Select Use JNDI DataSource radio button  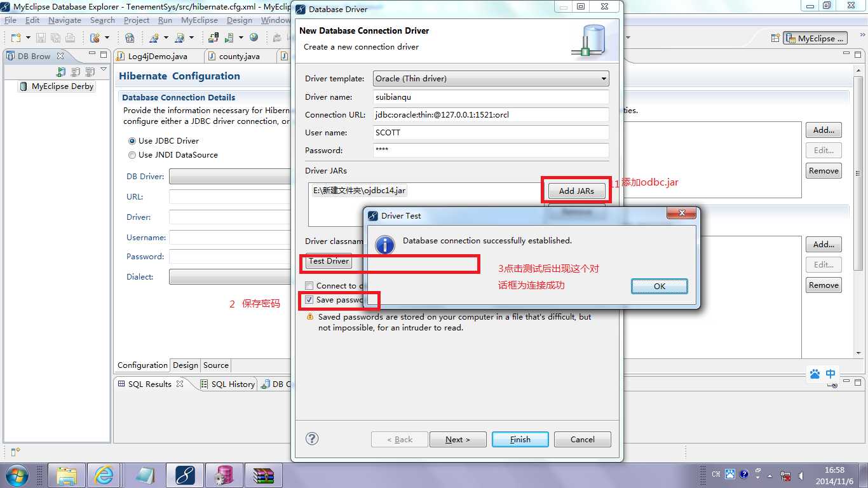tap(132, 155)
